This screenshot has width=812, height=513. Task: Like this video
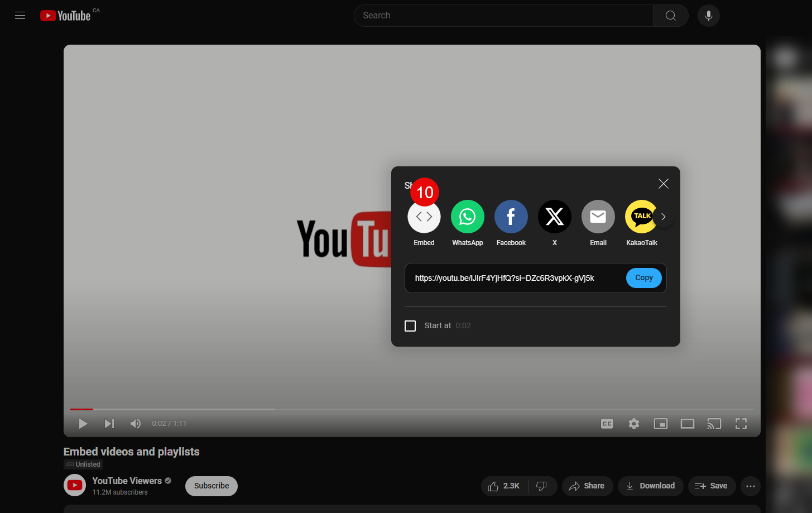(x=505, y=486)
